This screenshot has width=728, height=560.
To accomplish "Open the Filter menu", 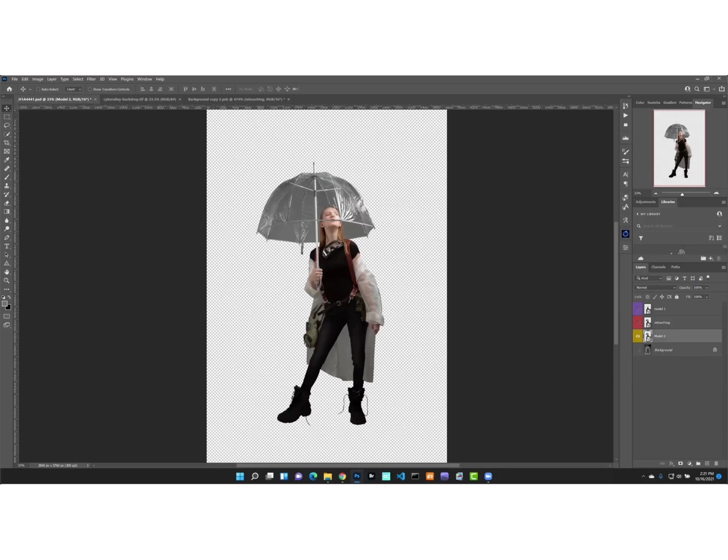I will tap(91, 79).
